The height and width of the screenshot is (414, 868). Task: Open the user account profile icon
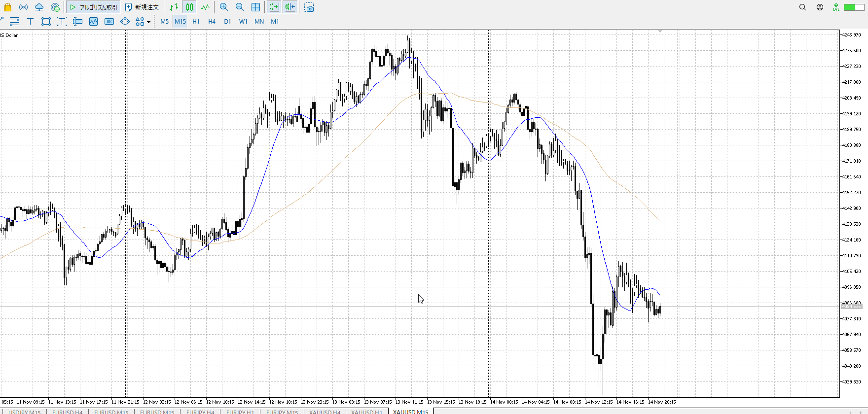pos(820,7)
